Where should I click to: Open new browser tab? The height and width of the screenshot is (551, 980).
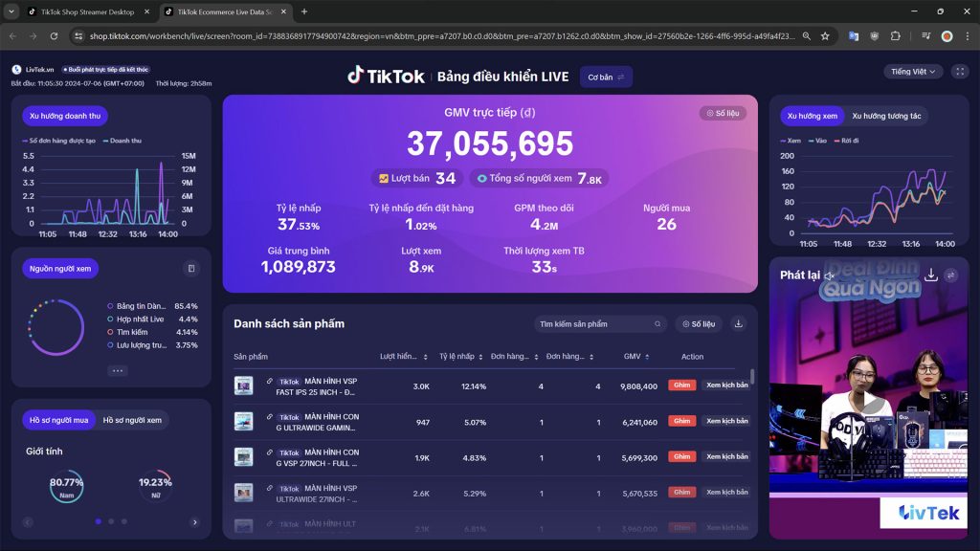(x=304, y=11)
